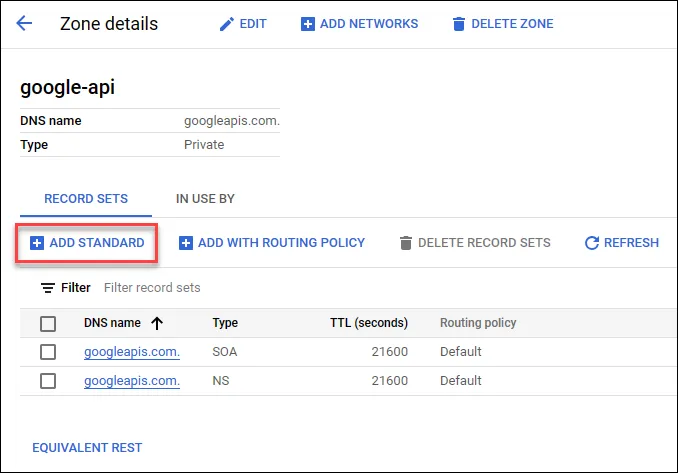678x473 pixels.
Task: Click trash icon of Delete Record Sets
Action: 406,243
